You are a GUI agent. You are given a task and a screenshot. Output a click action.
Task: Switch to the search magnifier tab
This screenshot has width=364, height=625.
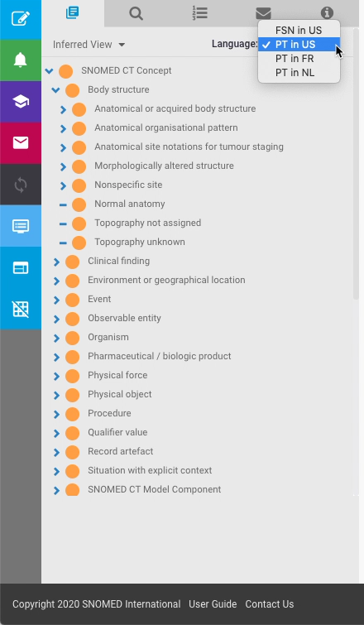coord(136,13)
